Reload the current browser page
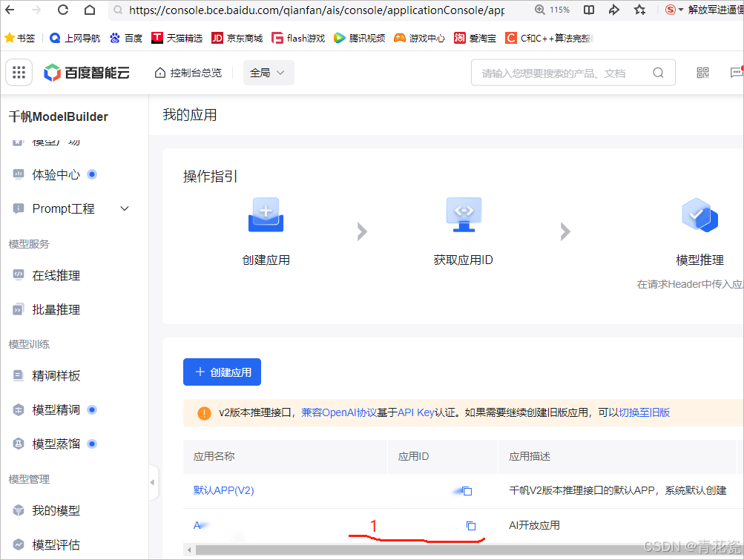 (62, 10)
